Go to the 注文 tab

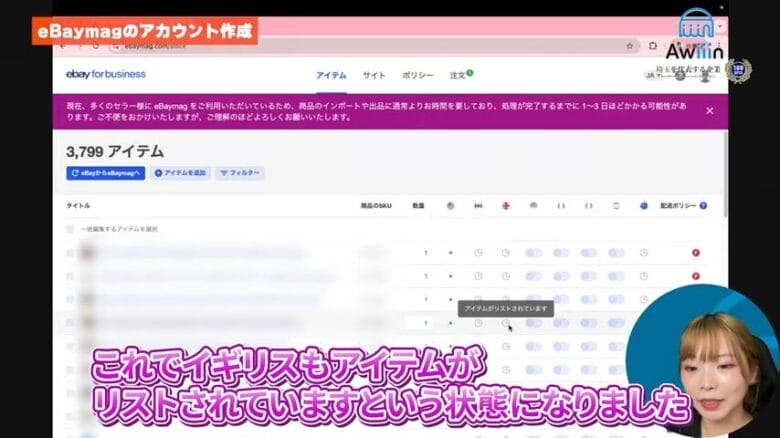click(458, 75)
